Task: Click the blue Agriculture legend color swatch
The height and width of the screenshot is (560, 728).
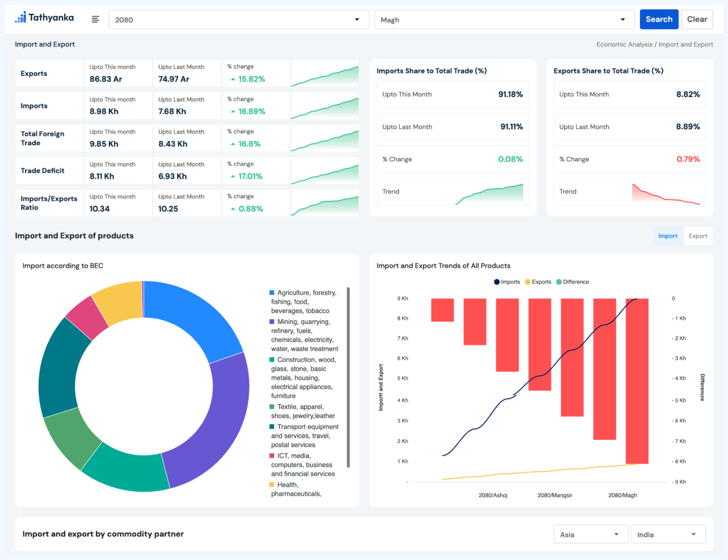Action: 272,293
